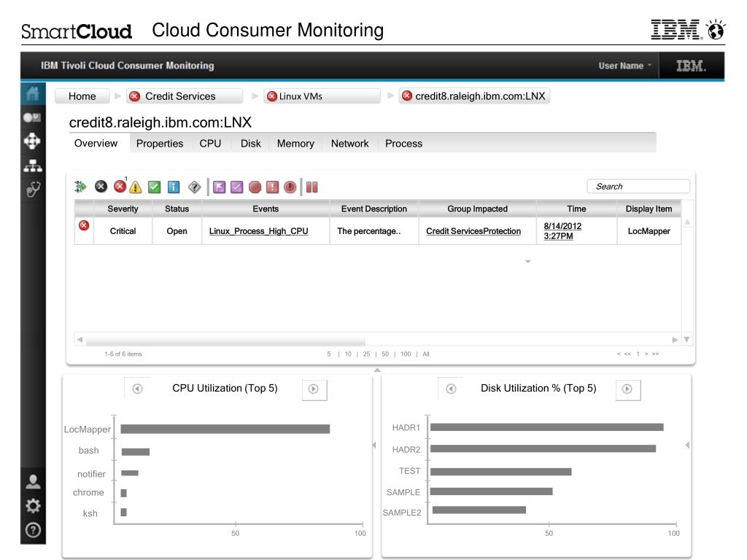Show next Disk Utilization chart

(x=627, y=389)
